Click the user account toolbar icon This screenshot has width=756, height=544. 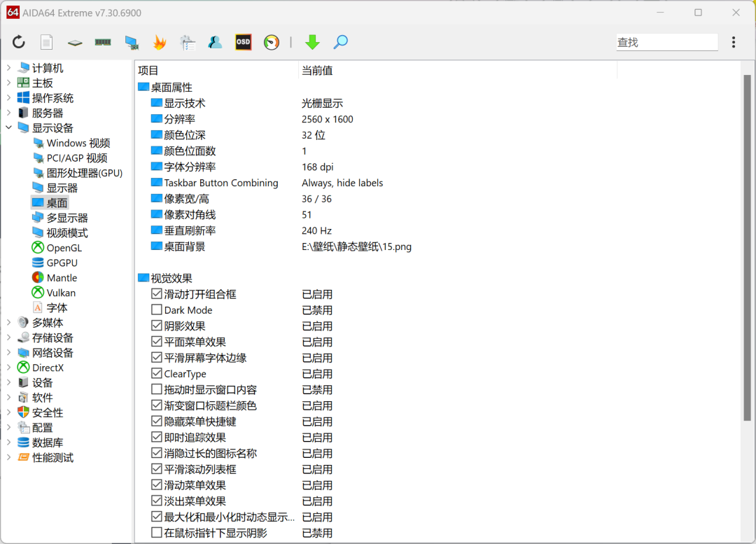click(215, 43)
